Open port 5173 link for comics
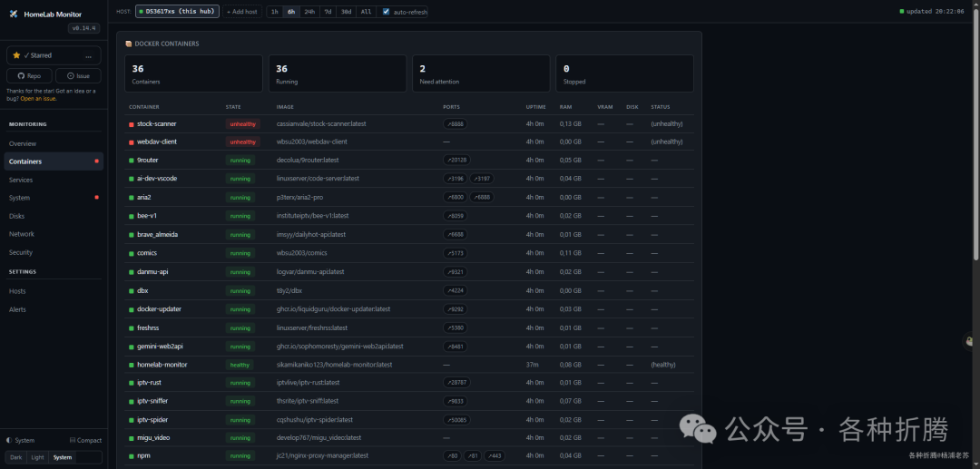This screenshot has height=469, width=980. (x=455, y=253)
